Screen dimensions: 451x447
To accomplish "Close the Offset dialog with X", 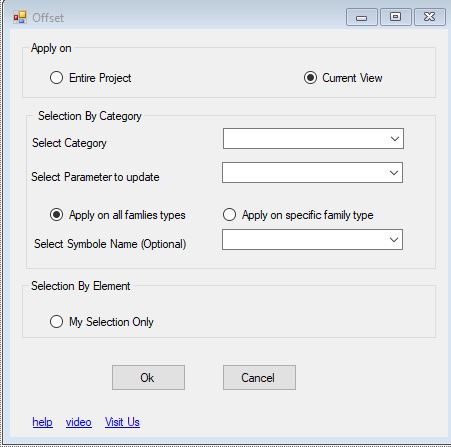I will (430, 17).
